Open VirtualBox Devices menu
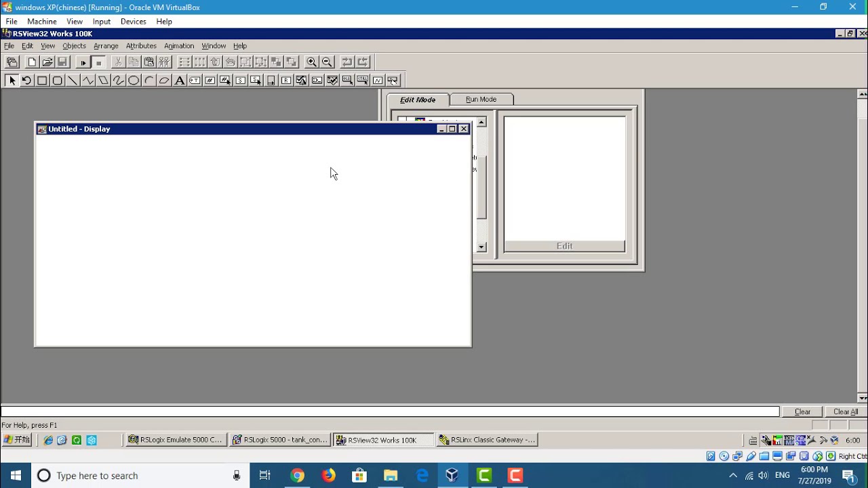 pos(134,22)
